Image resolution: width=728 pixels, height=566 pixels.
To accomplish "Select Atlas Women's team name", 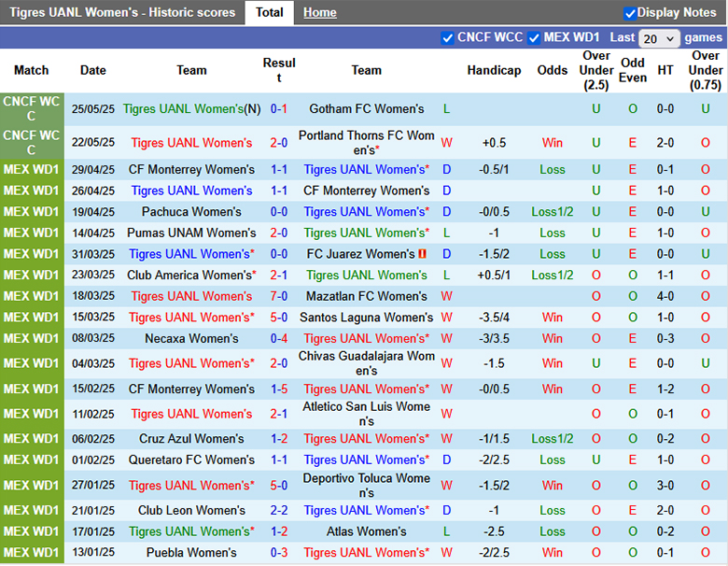I will [x=366, y=531].
